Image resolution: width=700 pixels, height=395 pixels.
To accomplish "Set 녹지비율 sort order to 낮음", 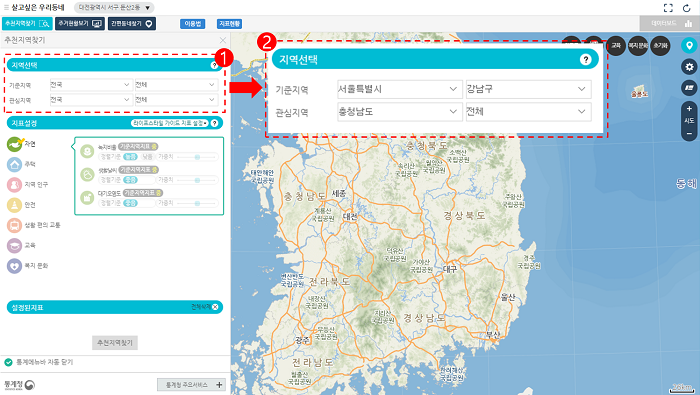I will tap(147, 157).
